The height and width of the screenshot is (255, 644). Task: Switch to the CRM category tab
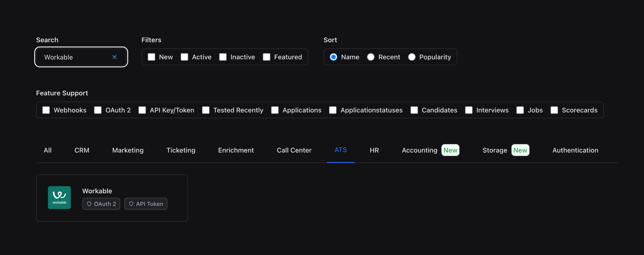point(82,150)
